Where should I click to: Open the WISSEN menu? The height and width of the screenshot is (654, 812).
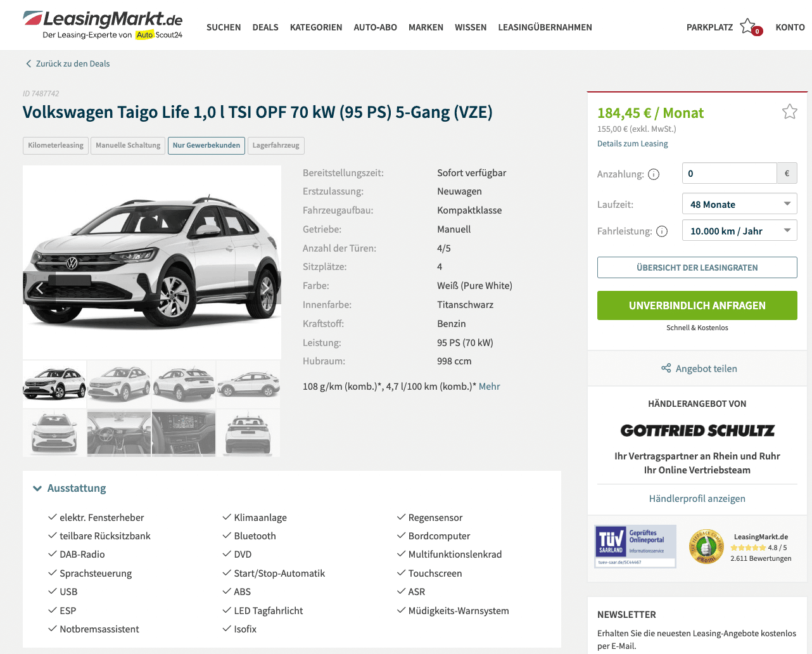471,27
